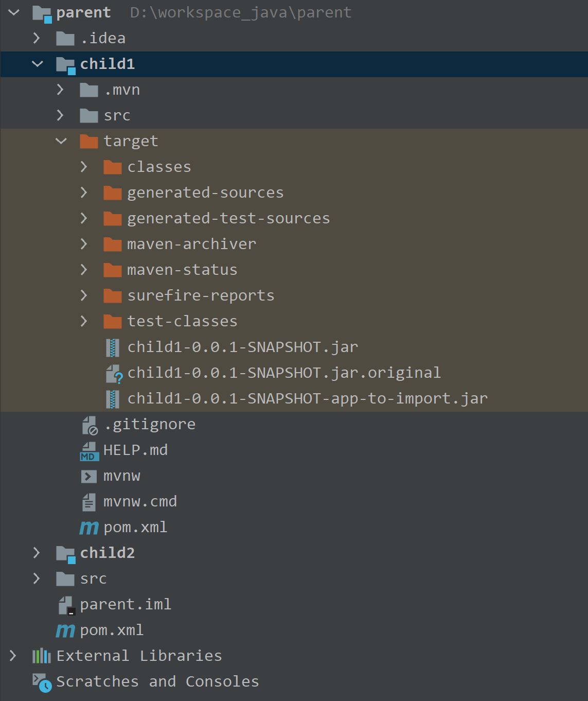
Task: Click the child1-0.0.1-SNAPSHOT.jar archive icon
Action: (112, 347)
